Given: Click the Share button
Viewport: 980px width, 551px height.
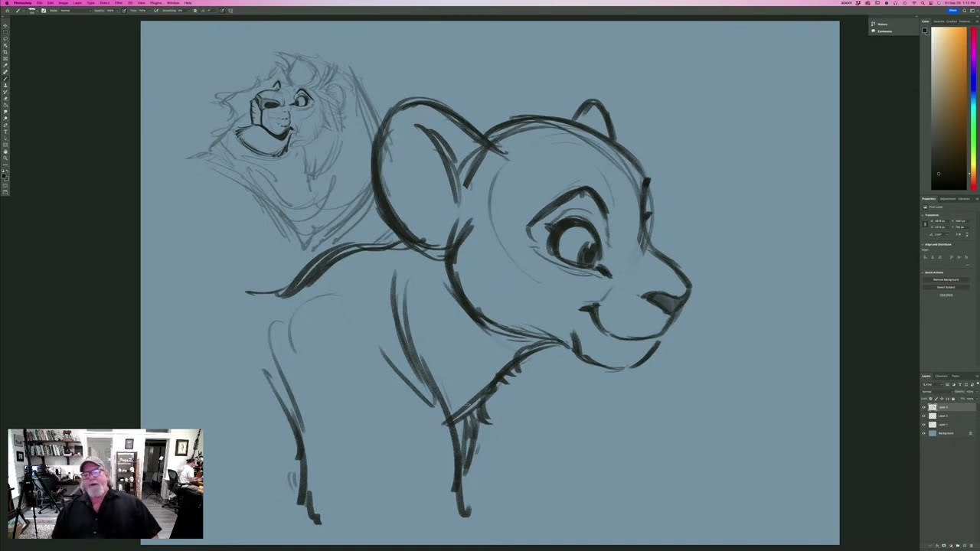Looking at the screenshot, I should point(953,10).
